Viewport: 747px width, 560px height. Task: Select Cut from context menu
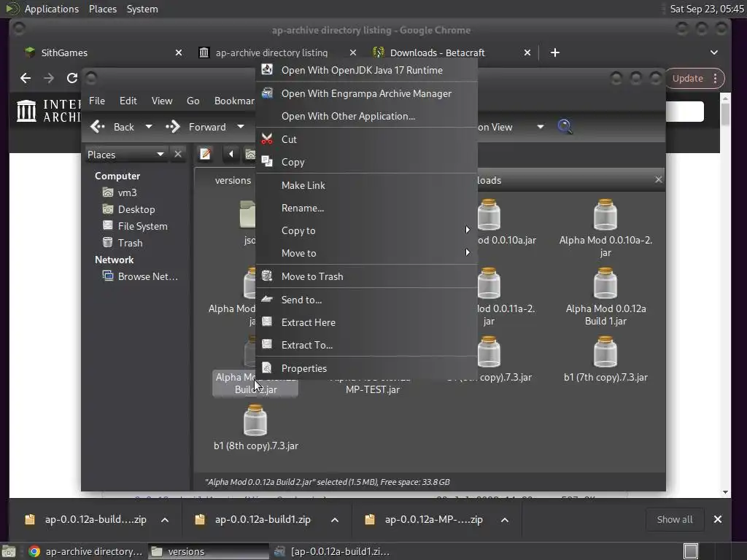tap(366, 139)
